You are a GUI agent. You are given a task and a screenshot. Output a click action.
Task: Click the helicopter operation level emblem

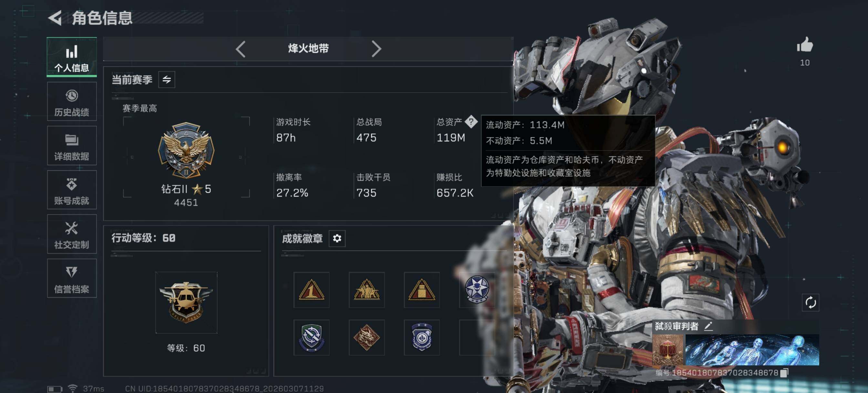[186, 303]
